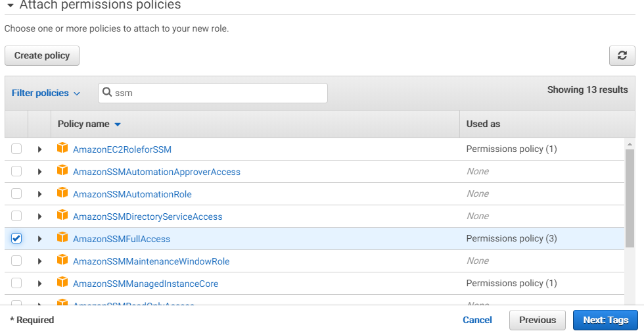
Task: Open the AmazonSSMFullAccess policy link
Action: click(x=122, y=239)
